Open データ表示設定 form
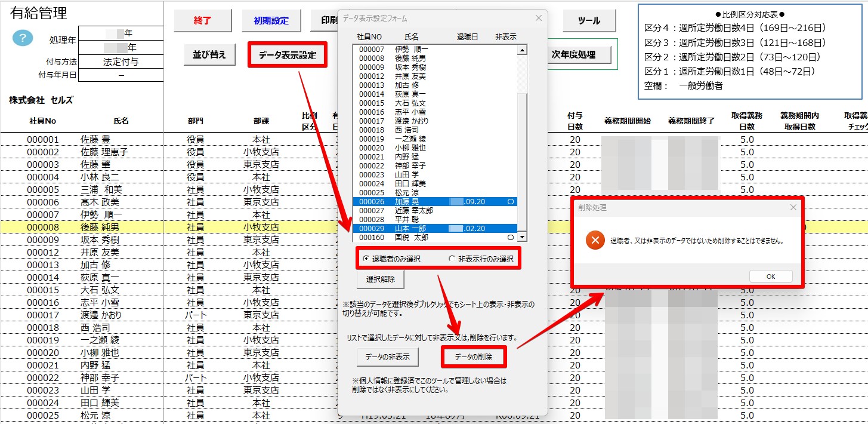 pyautogui.click(x=287, y=55)
